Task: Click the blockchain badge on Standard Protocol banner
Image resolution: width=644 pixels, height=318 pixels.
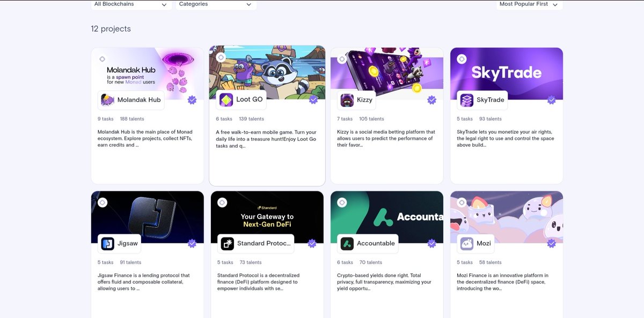Action: tap(222, 203)
